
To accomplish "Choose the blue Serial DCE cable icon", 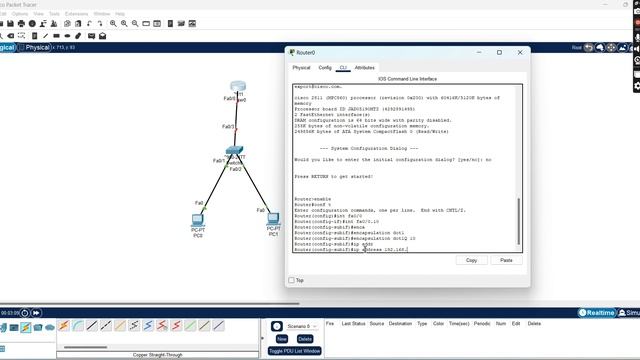I will [x=148, y=325].
